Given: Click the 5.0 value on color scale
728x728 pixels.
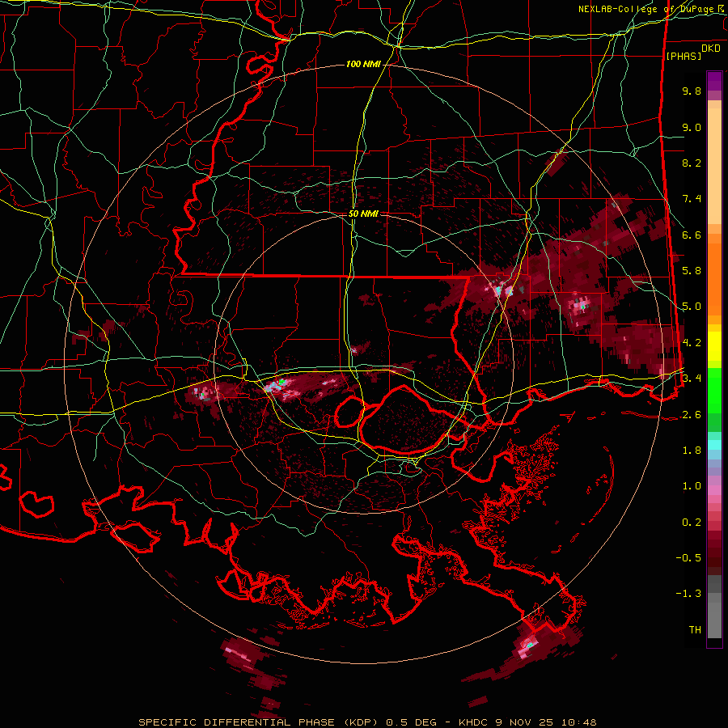Looking at the screenshot, I should click(x=692, y=307).
